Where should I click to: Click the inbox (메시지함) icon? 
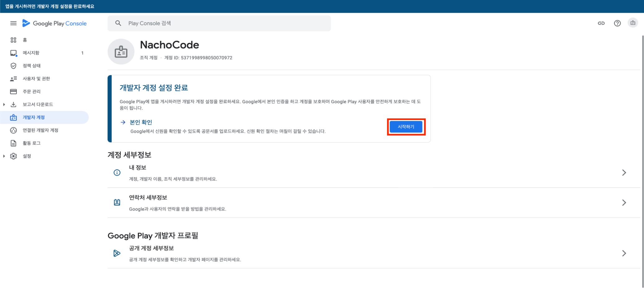tap(13, 53)
